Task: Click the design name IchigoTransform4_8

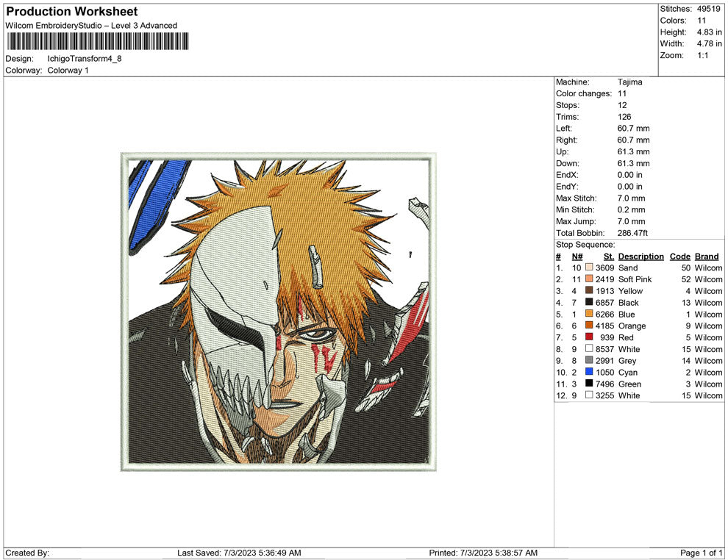Action: point(85,59)
